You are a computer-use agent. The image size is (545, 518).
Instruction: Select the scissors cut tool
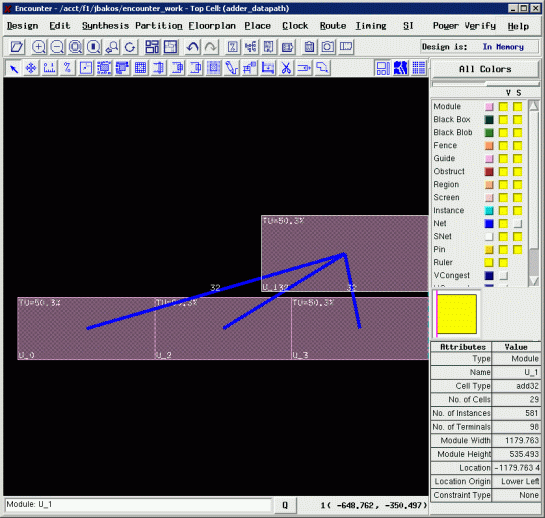286,68
